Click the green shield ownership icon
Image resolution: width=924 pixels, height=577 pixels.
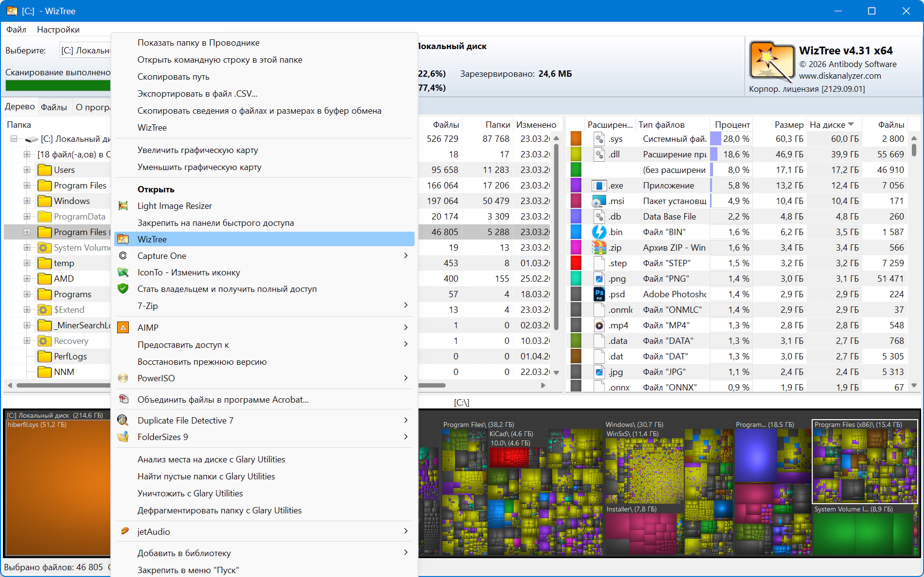123,288
